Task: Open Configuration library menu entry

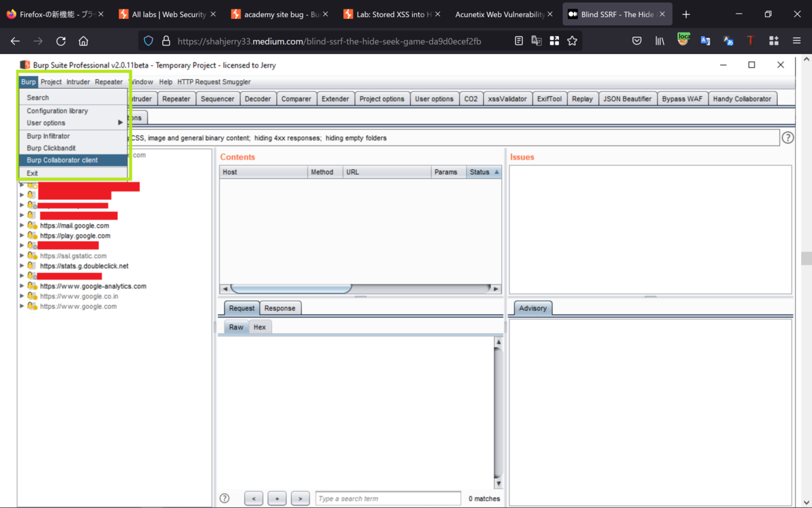Action: [x=73, y=110]
